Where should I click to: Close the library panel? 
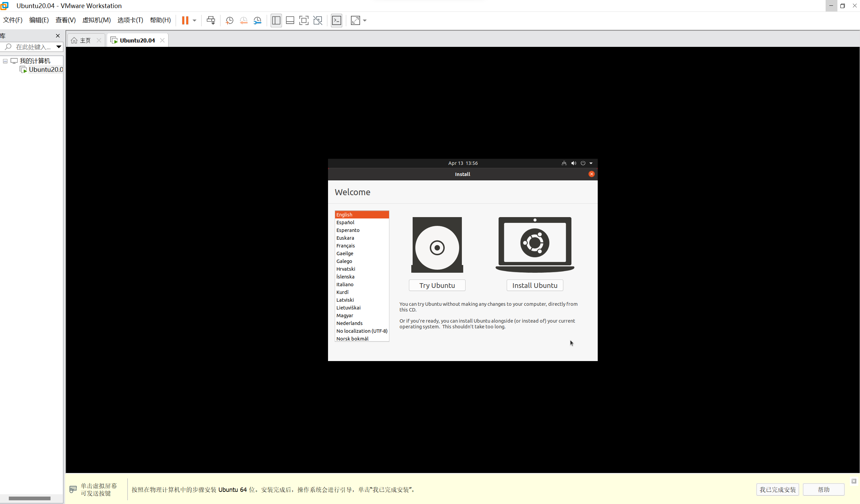pos(58,36)
